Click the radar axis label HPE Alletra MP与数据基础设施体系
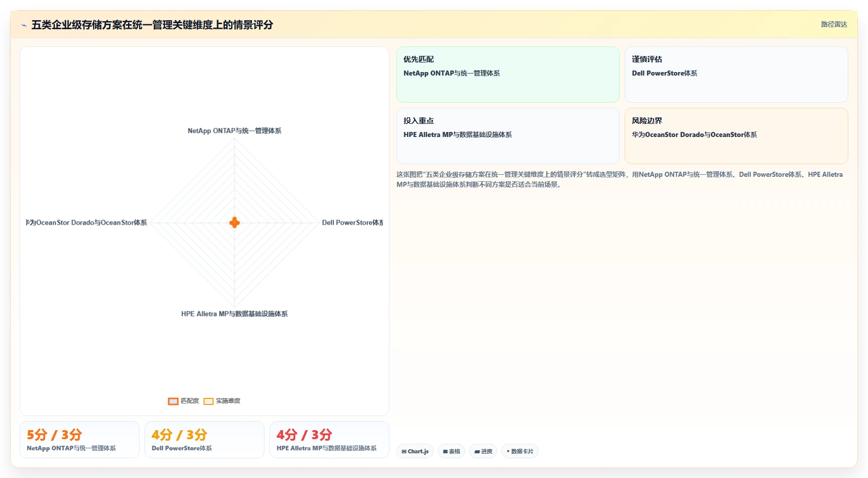 (x=234, y=314)
